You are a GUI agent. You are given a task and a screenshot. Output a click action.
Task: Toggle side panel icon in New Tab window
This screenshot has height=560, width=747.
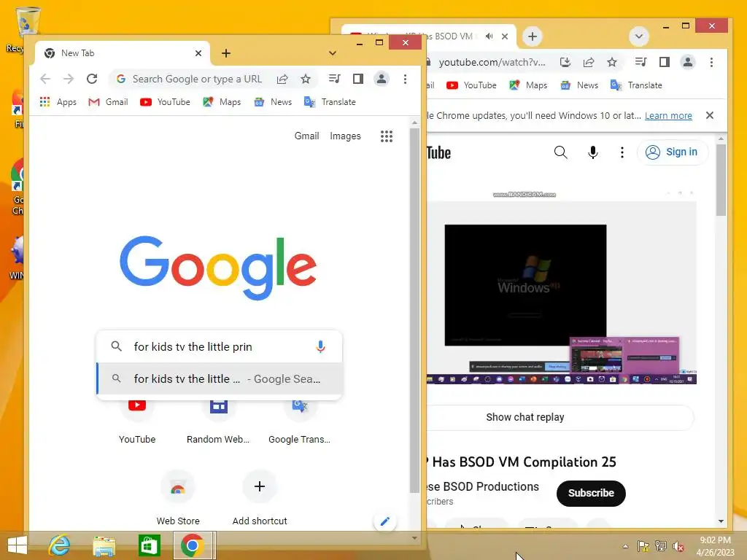tap(357, 79)
